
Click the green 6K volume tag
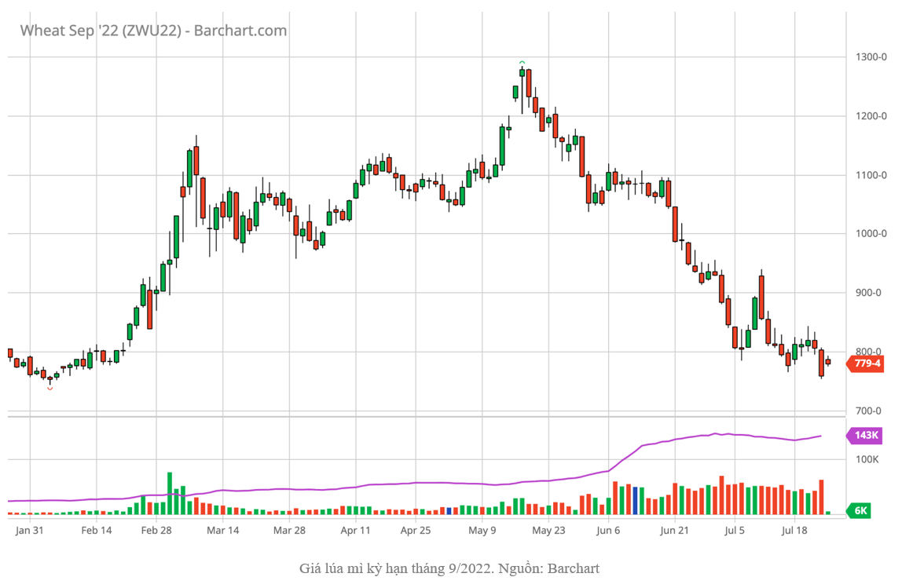coord(860,511)
